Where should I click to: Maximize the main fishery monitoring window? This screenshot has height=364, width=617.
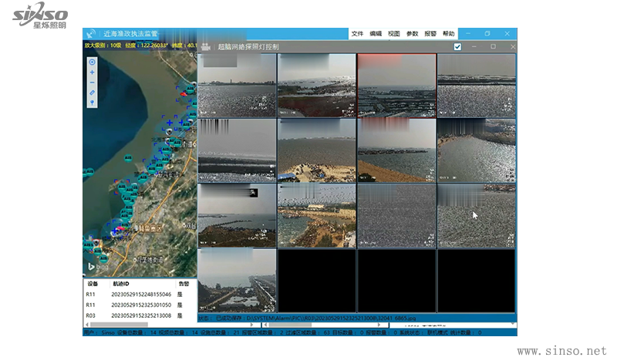487,34
